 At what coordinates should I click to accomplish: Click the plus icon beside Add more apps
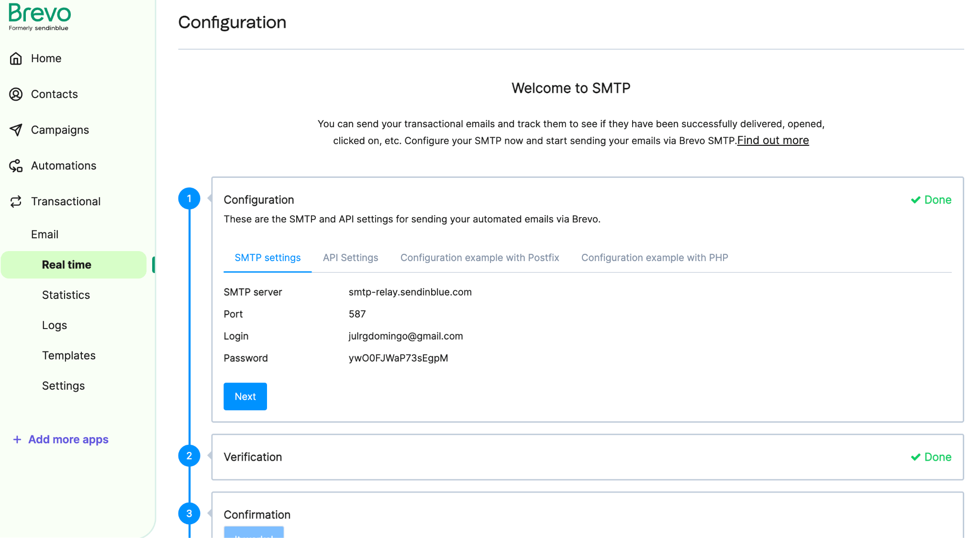click(x=17, y=439)
